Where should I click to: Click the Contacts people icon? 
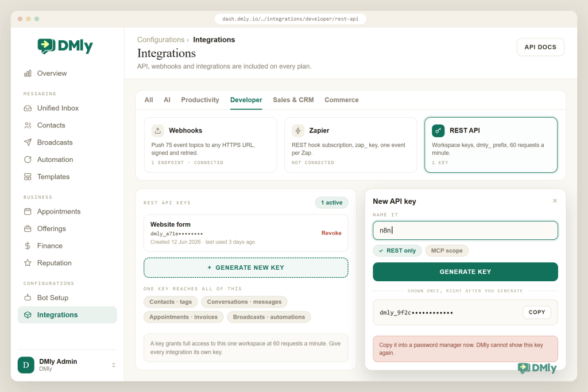(28, 125)
